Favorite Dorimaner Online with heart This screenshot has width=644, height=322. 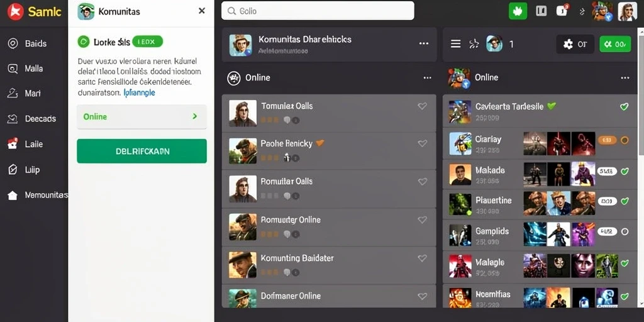pyautogui.click(x=422, y=296)
